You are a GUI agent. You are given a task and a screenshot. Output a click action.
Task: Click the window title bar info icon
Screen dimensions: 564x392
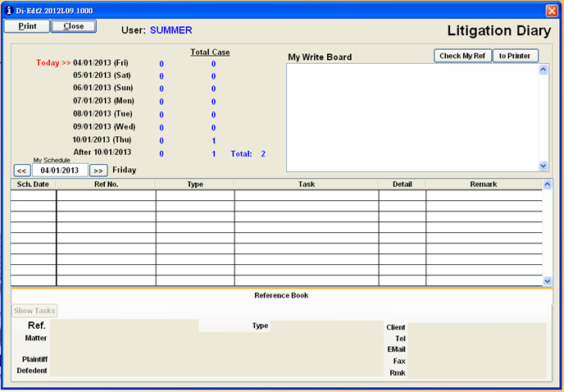coord(9,11)
